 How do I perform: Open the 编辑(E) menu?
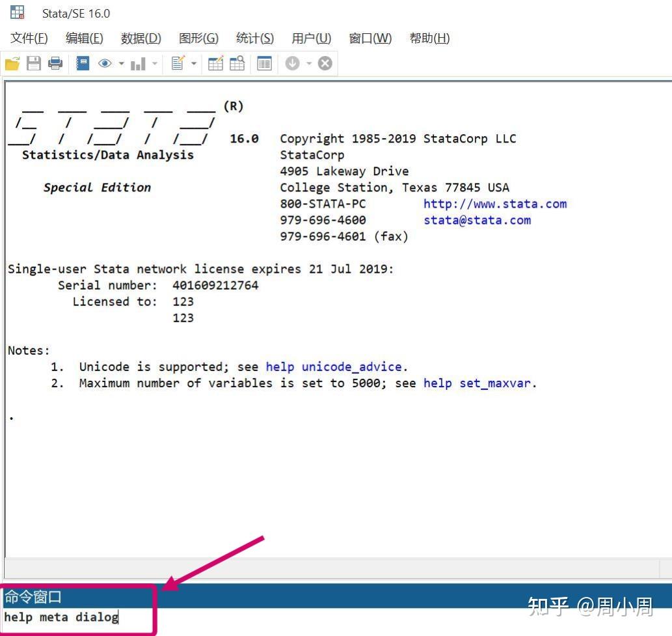coord(85,38)
